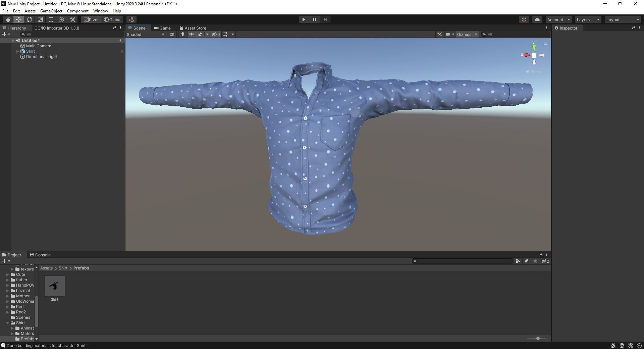The image size is (644, 349).
Task: Open the grid options dropdown arrow
Action: tap(232, 34)
